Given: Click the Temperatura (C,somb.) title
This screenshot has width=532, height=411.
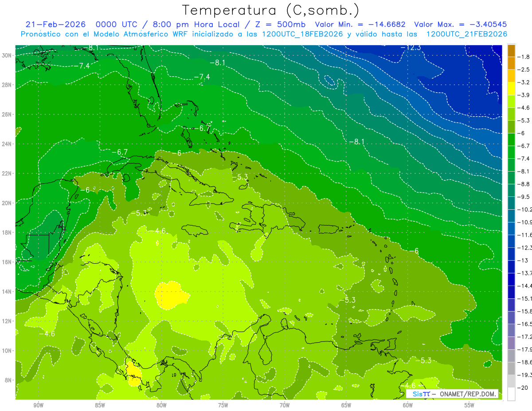Looking at the screenshot, I should coord(270,10).
